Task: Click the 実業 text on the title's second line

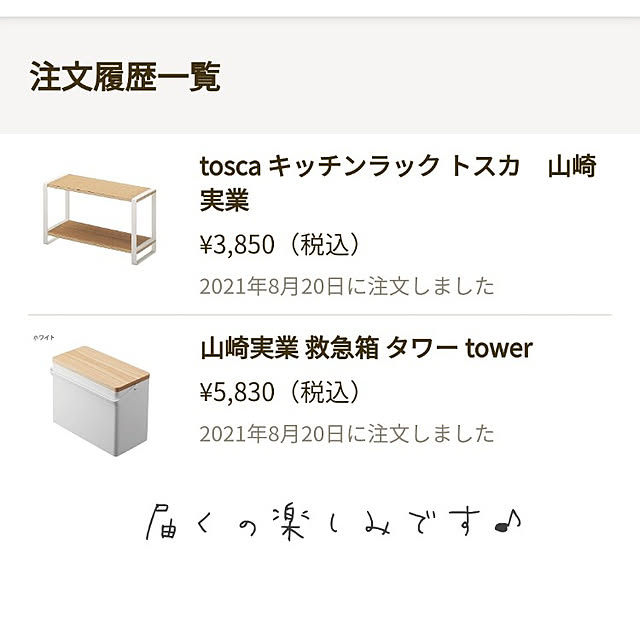Action: point(224,200)
